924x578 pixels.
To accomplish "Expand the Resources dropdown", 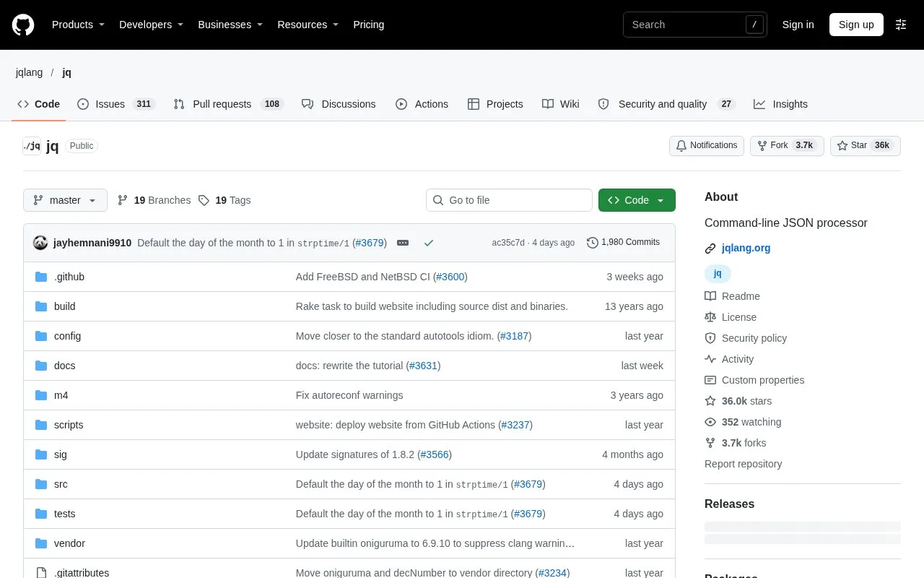I will point(308,25).
